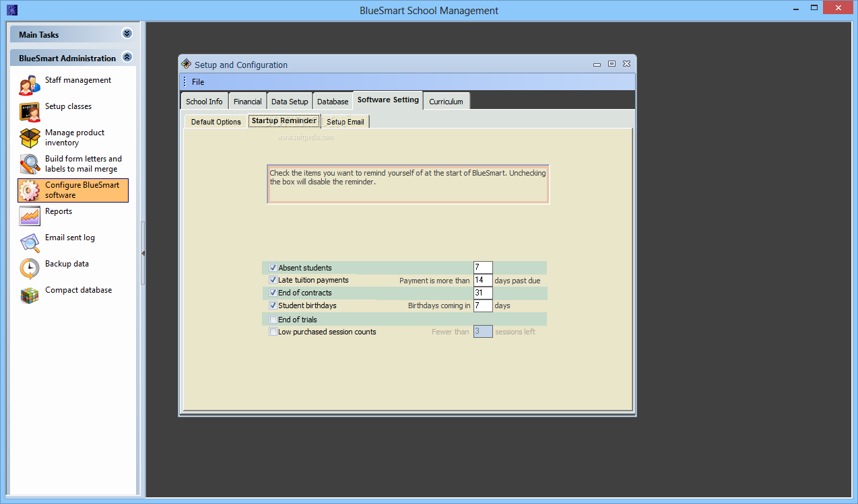Image resolution: width=858 pixels, height=504 pixels.
Task: Check Low purchased session counts option
Action: click(x=273, y=332)
